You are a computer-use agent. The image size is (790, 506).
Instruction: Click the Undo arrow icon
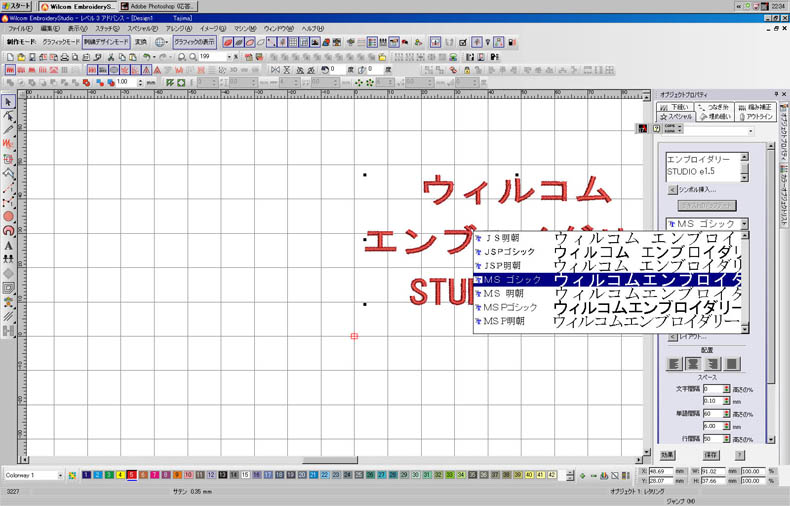[146, 57]
